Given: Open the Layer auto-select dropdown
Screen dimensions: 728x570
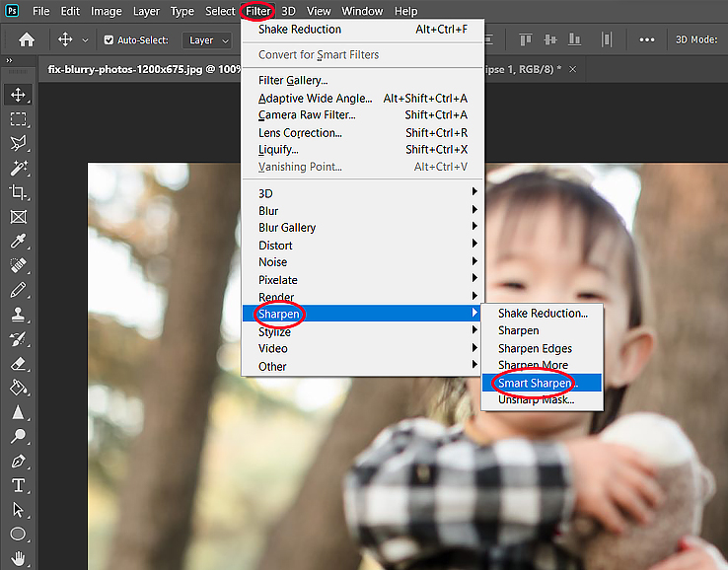Looking at the screenshot, I should 207,40.
